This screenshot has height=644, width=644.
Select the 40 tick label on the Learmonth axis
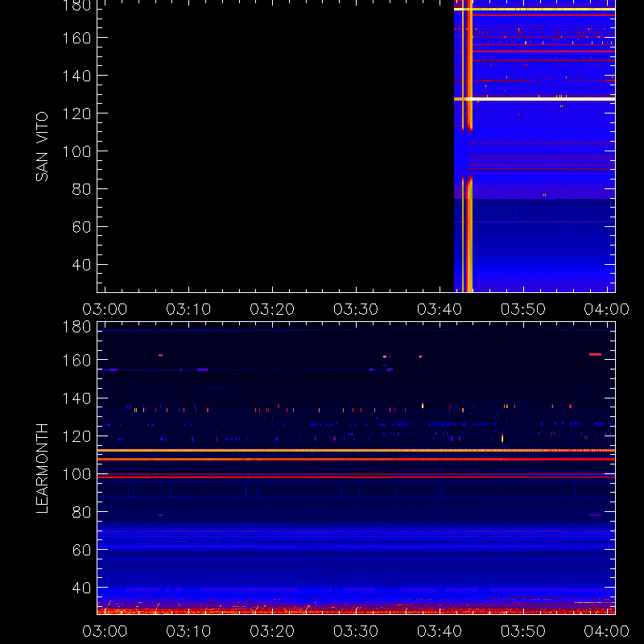click(x=81, y=588)
